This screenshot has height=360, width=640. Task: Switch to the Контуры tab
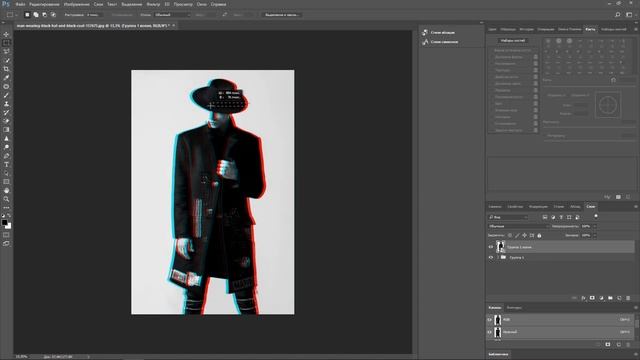pos(514,308)
